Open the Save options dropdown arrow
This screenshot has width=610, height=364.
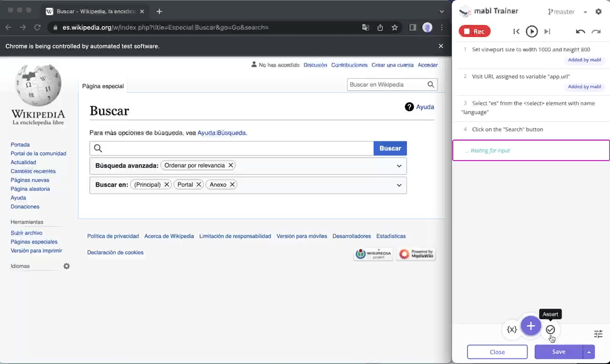coord(589,352)
